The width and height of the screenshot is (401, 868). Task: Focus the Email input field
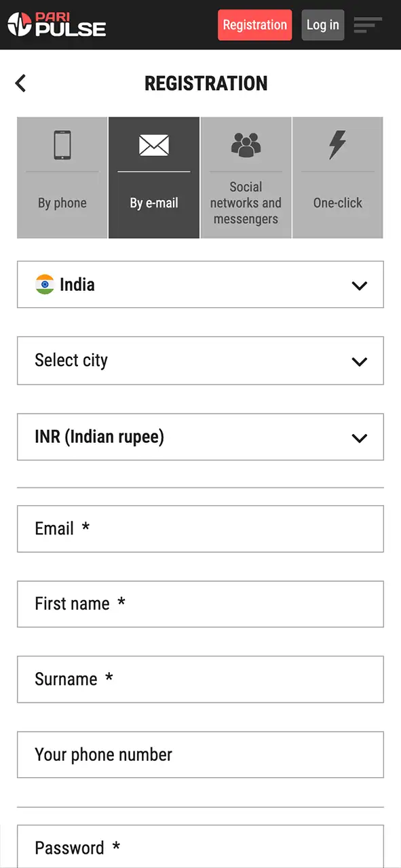[x=200, y=529]
